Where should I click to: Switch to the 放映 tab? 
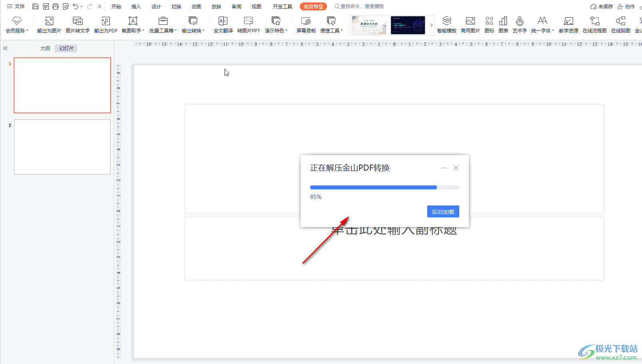pos(216,6)
